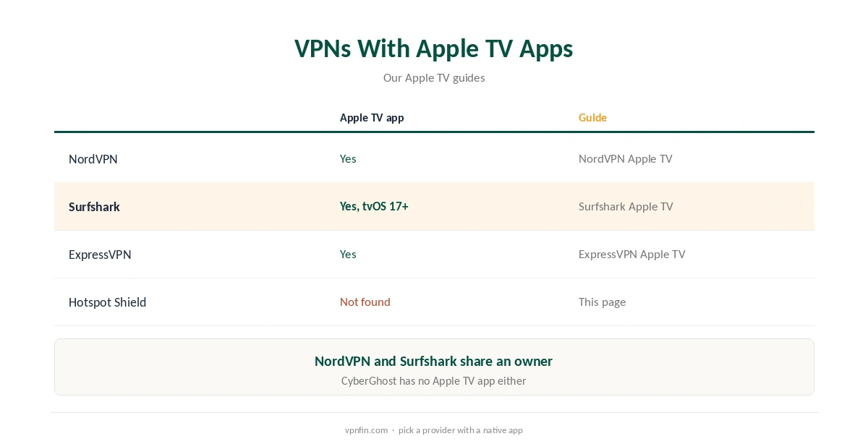Open the NordVPN Apple TV guide link
Image resolution: width=868 pixels, height=444 pixels.
pyautogui.click(x=625, y=159)
